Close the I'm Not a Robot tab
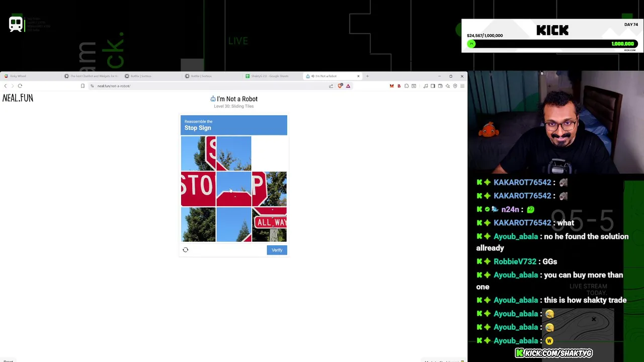Viewport: 644px width, 362px height. click(x=358, y=76)
